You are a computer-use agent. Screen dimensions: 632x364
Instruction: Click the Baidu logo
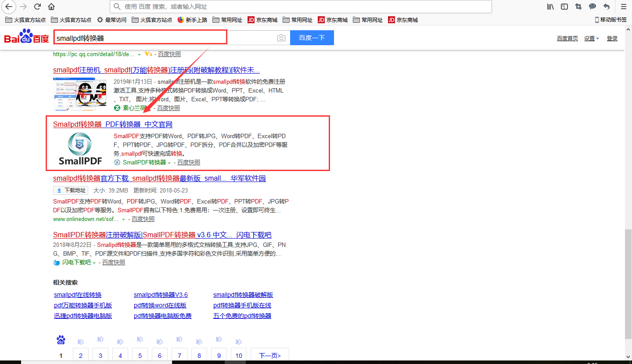(x=27, y=37)
